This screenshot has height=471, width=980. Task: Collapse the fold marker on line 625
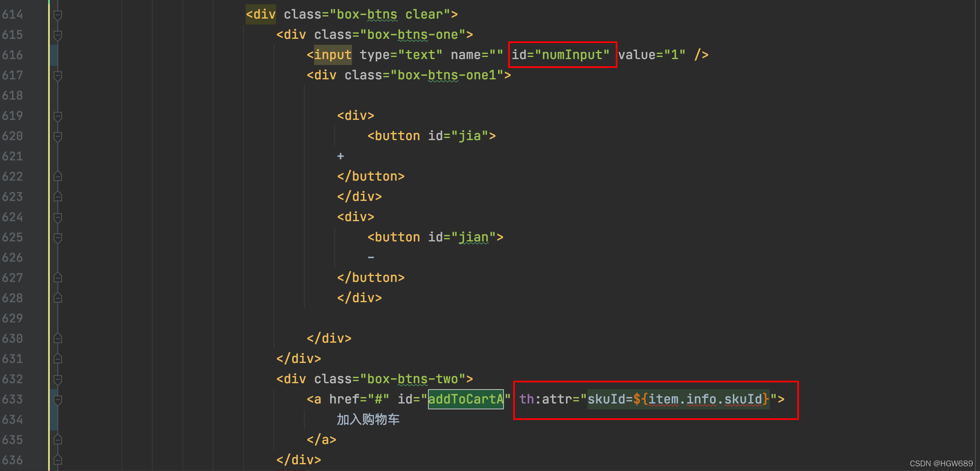58,238
